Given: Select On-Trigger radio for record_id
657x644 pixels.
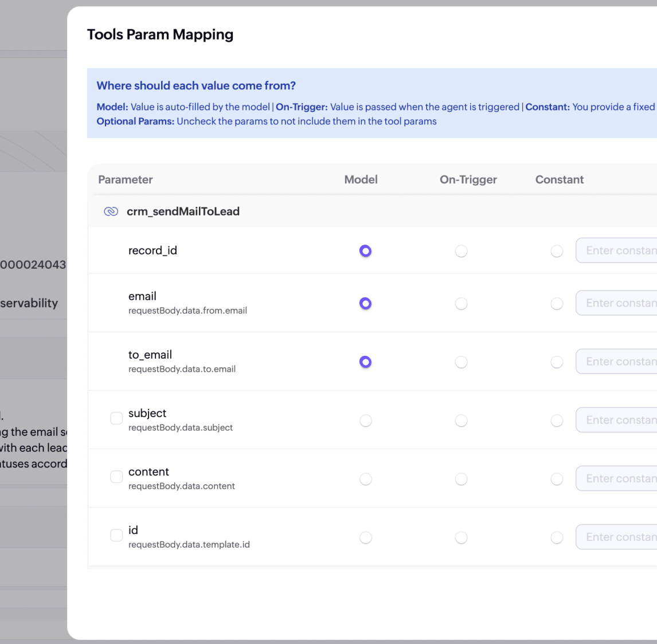Looking at the screenshot, I should [x=461, y=251].
